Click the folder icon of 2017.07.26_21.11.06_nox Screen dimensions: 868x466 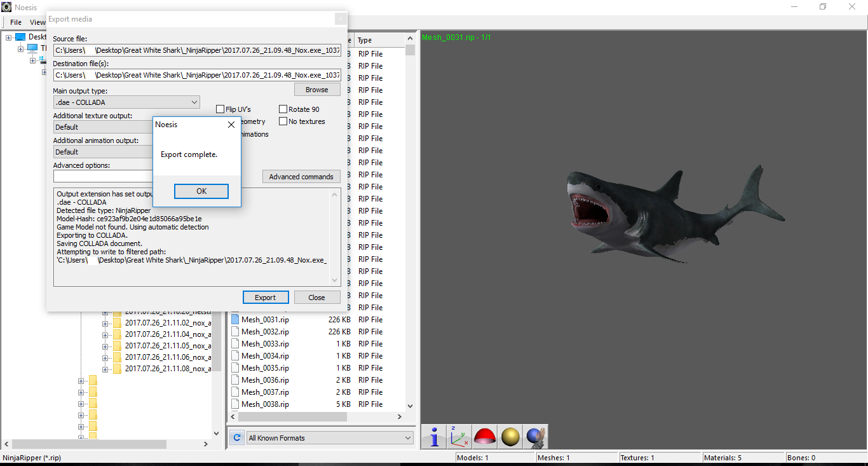click(117, 357)
